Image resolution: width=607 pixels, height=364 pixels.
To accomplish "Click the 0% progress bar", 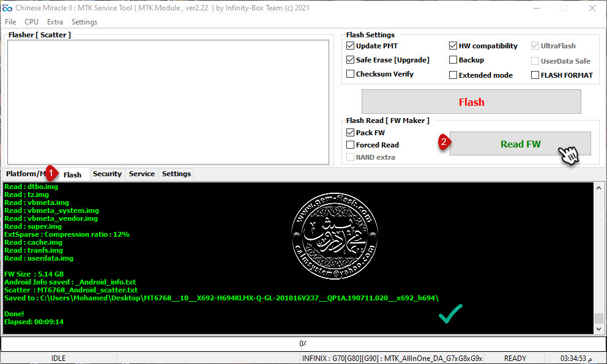I will tap(303, 343).
